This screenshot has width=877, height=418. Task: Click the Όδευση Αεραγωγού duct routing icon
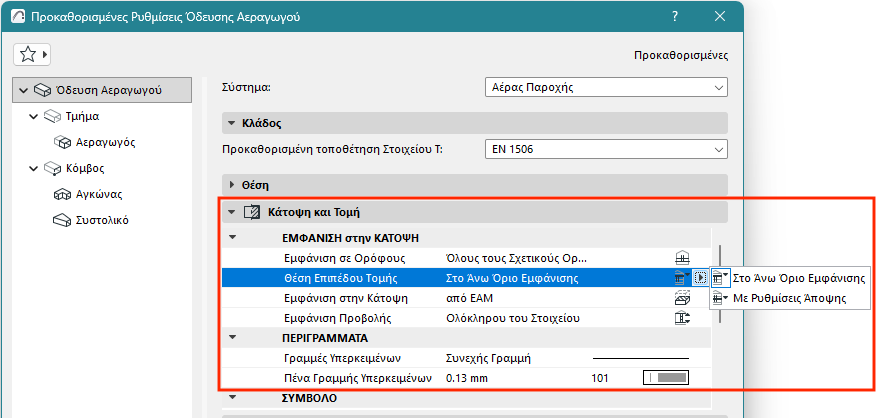tap(44, 91)
